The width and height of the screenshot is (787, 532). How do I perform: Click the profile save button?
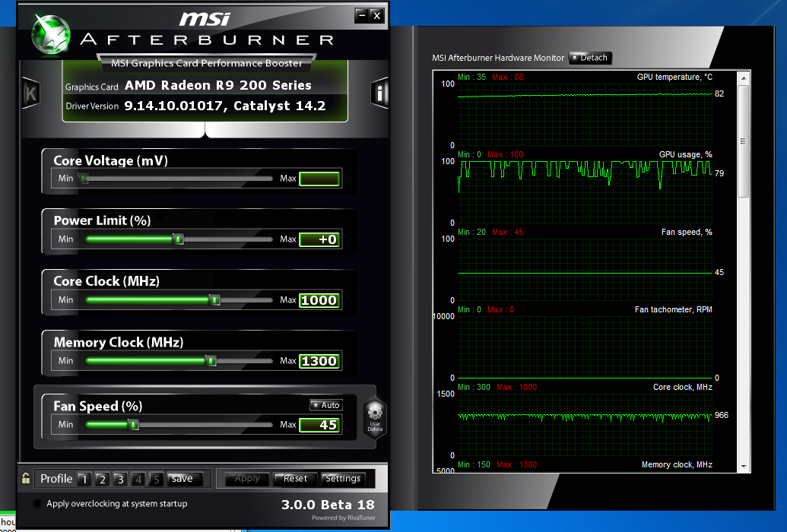183,479
